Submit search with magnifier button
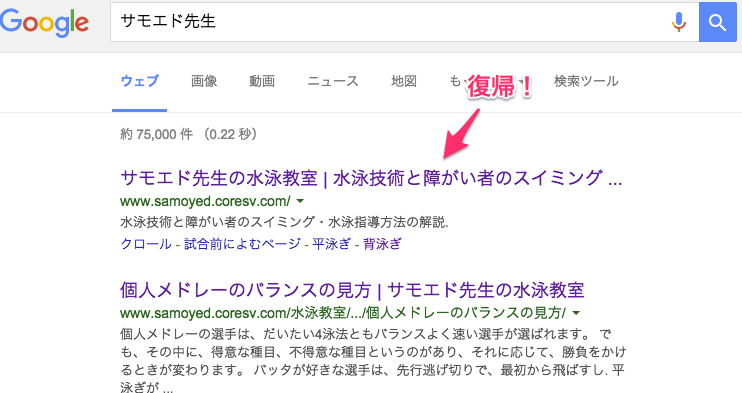 pos(717,22)
